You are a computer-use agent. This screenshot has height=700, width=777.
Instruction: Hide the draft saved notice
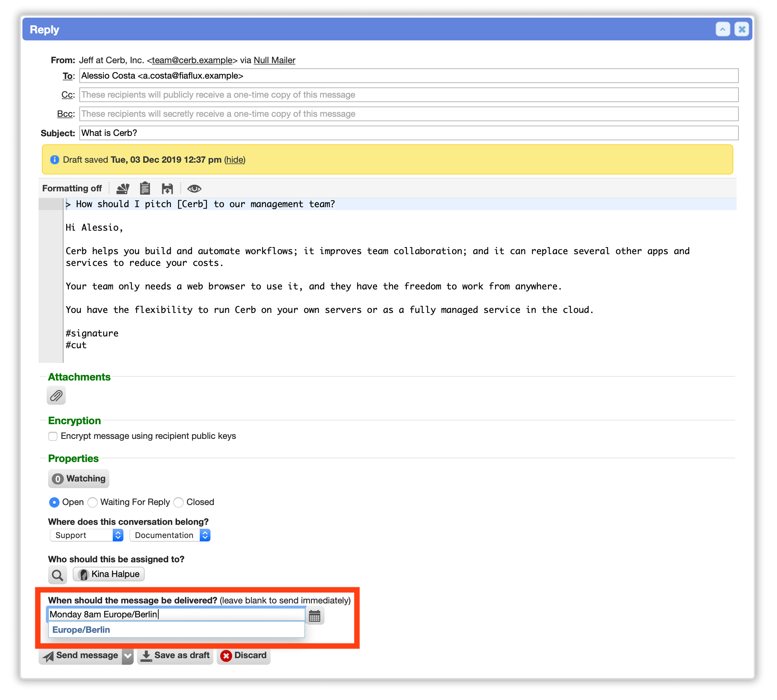click(x=235, y=160)
